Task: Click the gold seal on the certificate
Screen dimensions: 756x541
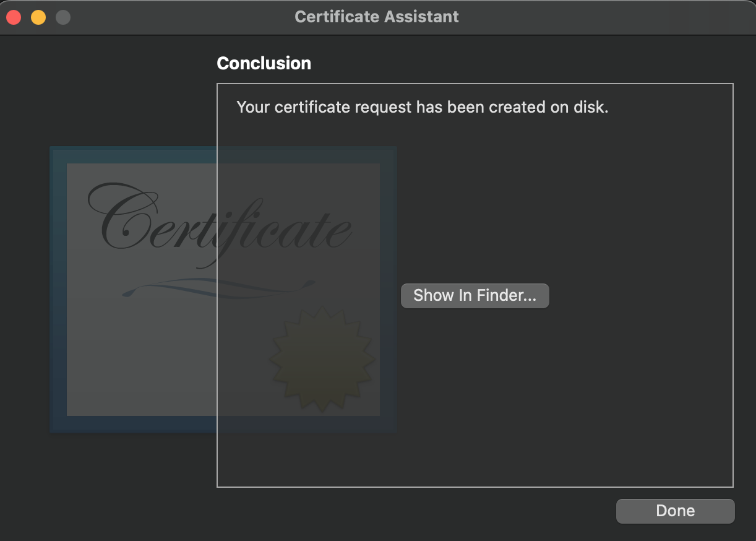Action: point(322,359)
